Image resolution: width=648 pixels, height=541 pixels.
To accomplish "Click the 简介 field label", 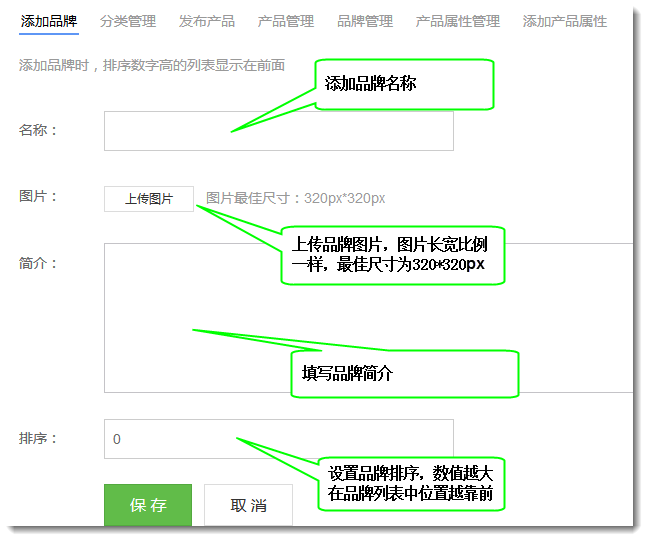I will point(39,264).
